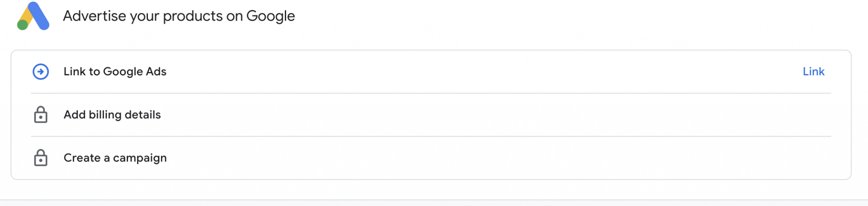
Task: Click the lock icon next to Add billing details
Action: (41, 115)
